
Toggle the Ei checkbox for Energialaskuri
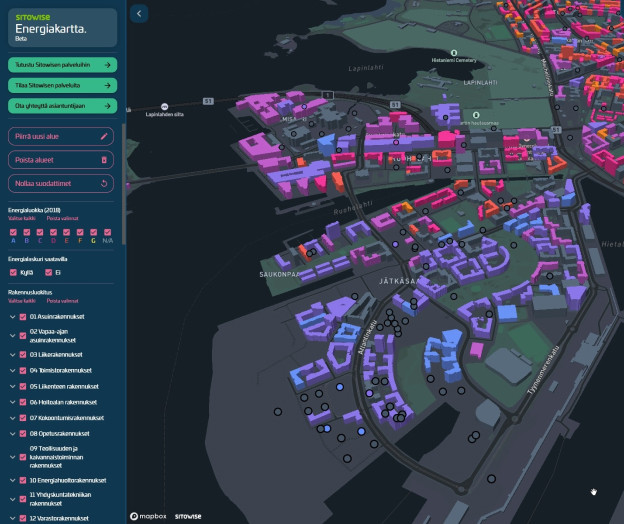(49, 273)
